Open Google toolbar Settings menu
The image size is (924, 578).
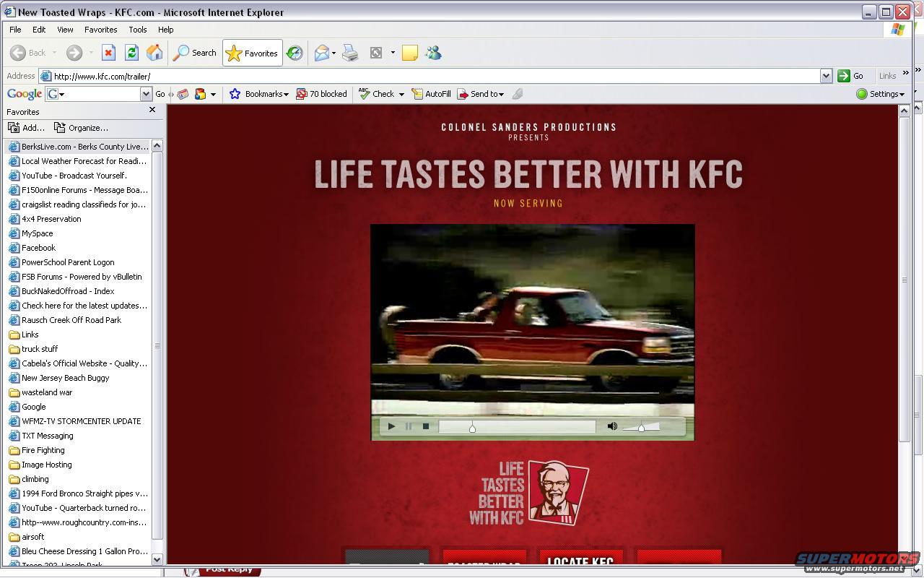point(880,94)
